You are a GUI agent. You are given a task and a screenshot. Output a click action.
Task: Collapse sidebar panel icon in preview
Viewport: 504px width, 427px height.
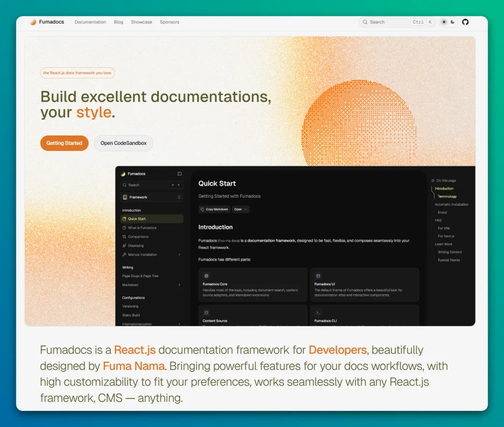(180, 174)
